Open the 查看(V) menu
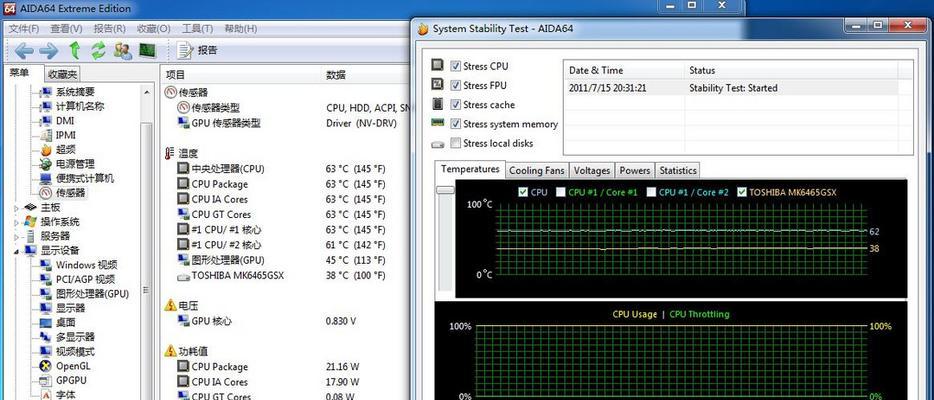934x400 pixels. click(66, 29)
